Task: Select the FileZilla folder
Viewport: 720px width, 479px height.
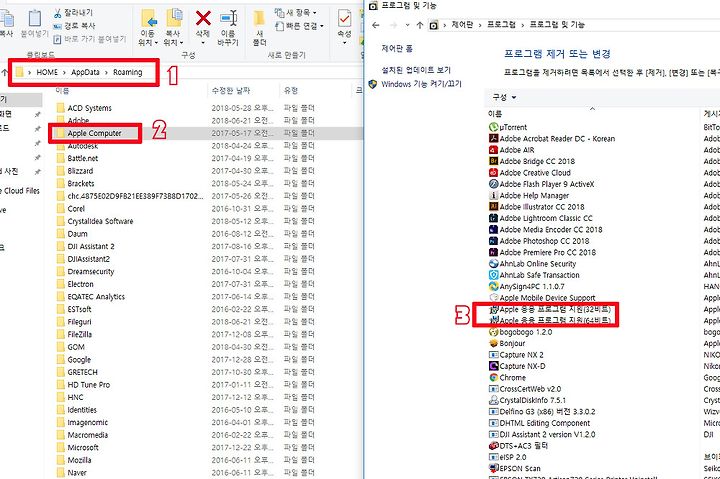Action: (x=74, y=334)
